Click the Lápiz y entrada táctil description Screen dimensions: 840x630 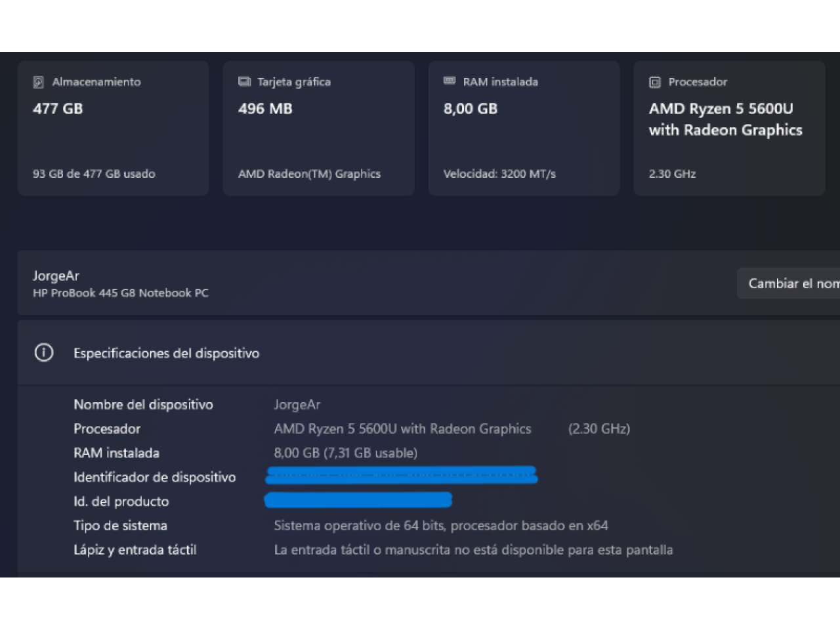(x=473, y=550)
